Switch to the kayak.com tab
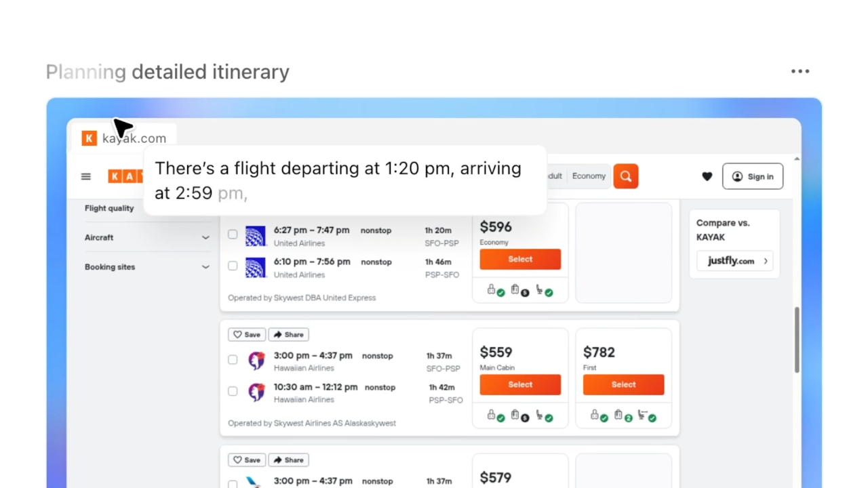Image resolution: width=868 pixels, height=488 pixels. (124, 138)
